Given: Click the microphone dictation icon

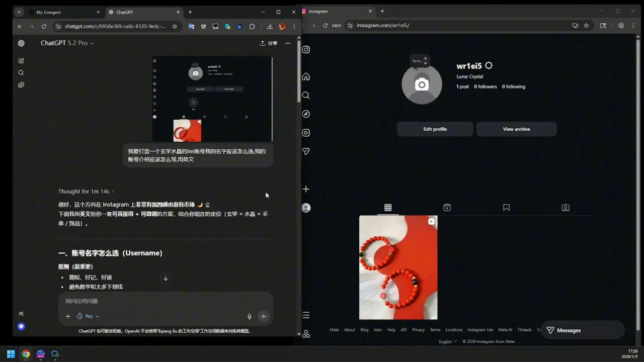Looking at the screenshot, I should tap(249, 316).
